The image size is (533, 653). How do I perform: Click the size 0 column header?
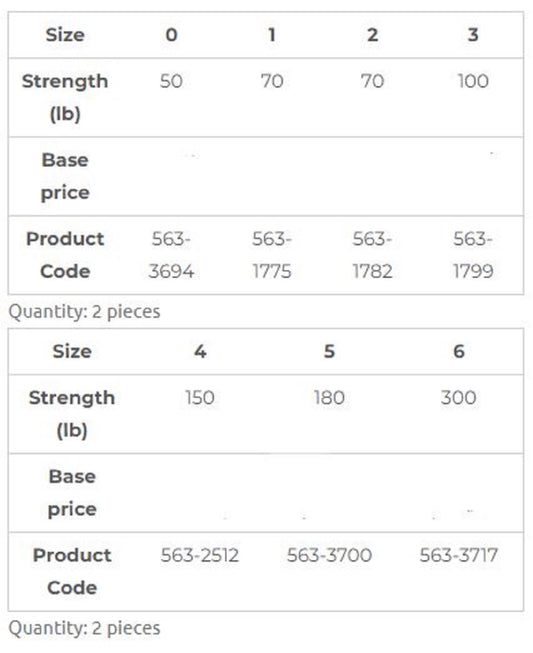171,35
